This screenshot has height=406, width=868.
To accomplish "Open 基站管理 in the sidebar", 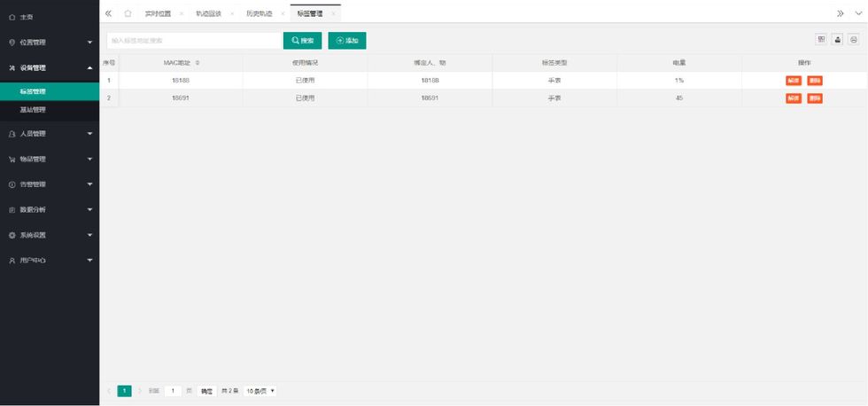I will click(33, 110).
